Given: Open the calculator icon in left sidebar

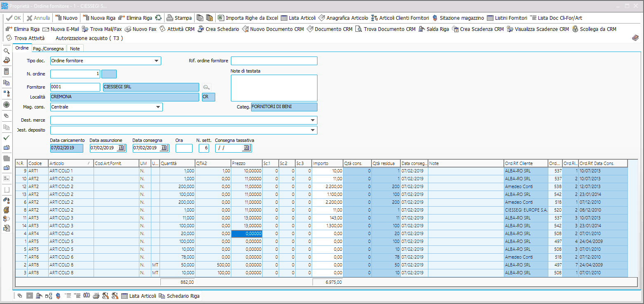Looking at the screenshot, I should 7,71.
